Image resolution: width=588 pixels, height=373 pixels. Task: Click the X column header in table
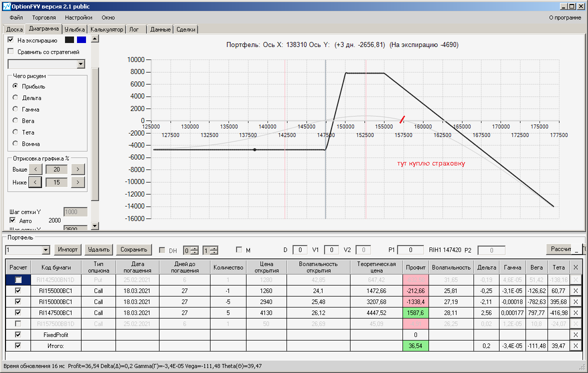[x=575, y=267]
